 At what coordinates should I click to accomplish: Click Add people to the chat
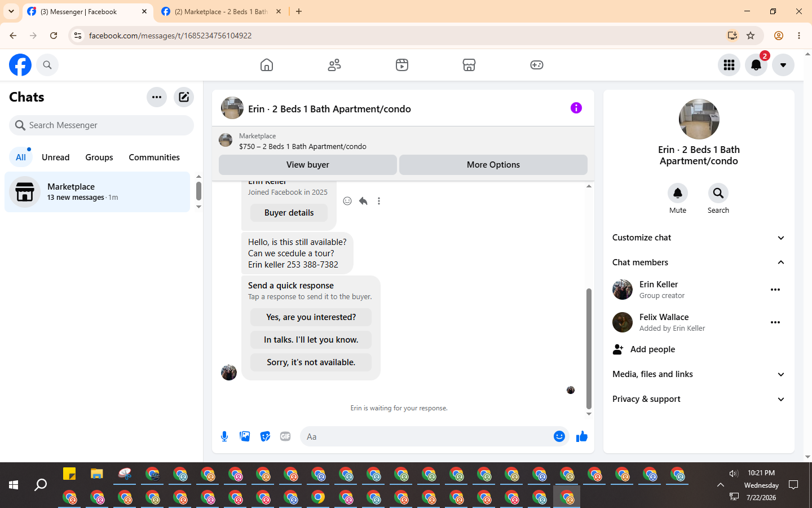699,349
